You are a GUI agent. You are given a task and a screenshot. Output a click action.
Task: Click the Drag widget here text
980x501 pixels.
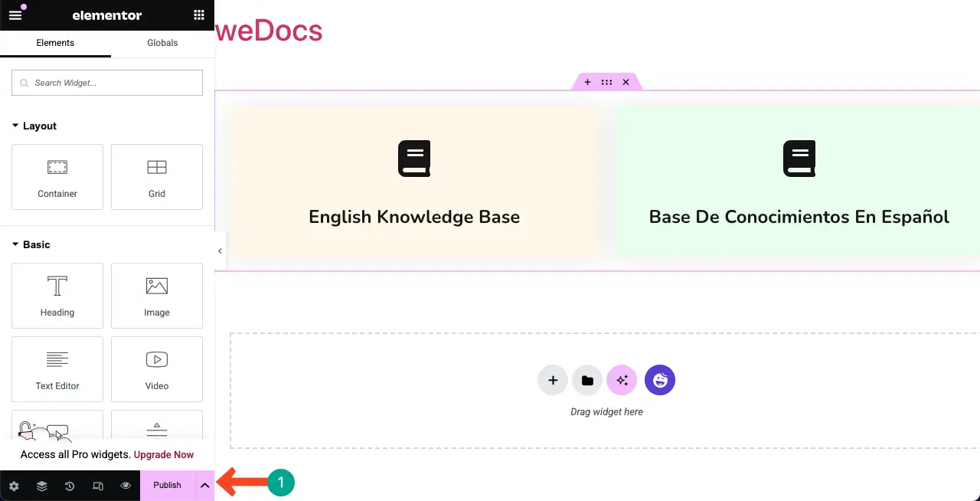tap(606, 412)
